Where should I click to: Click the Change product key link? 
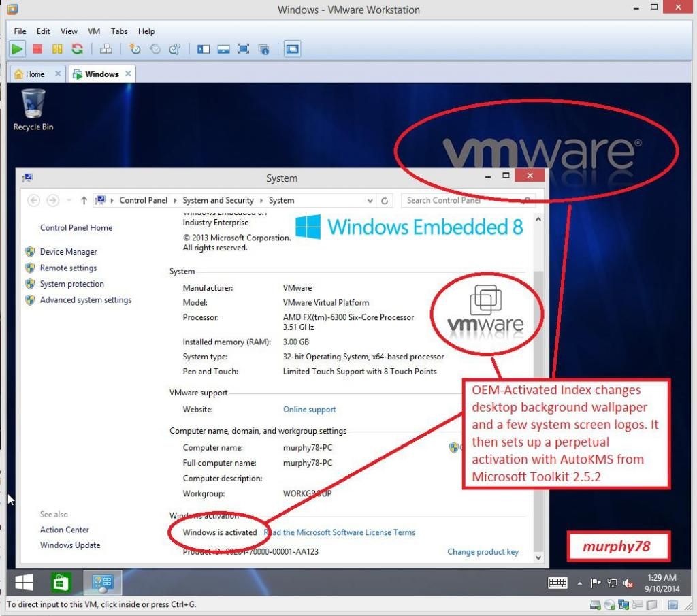(x=483, y=551)
